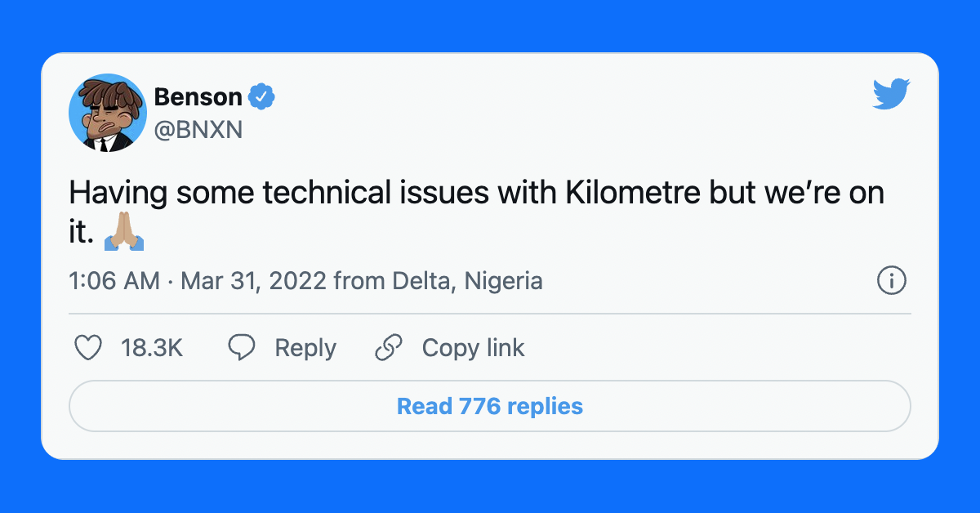Click the chain link icon
The height and width of the screenshot is (513, 980).
(389, 348)
